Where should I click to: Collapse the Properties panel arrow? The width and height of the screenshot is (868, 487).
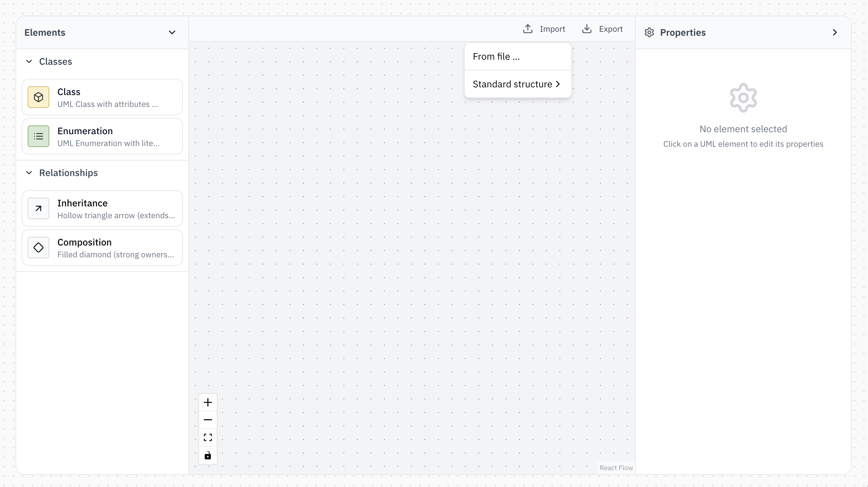click(835, 32)
